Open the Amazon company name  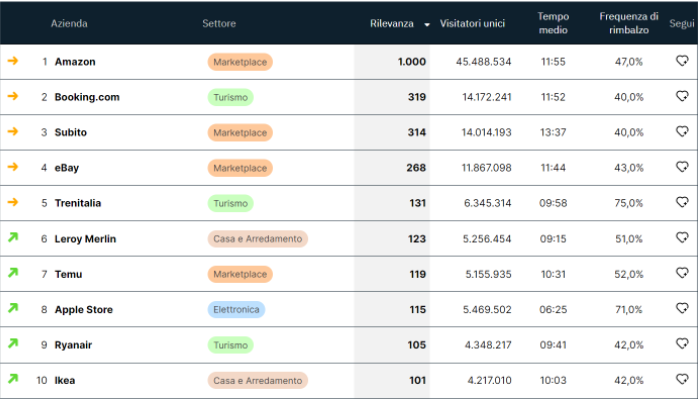pyautogui.click(x=75, y=62)
